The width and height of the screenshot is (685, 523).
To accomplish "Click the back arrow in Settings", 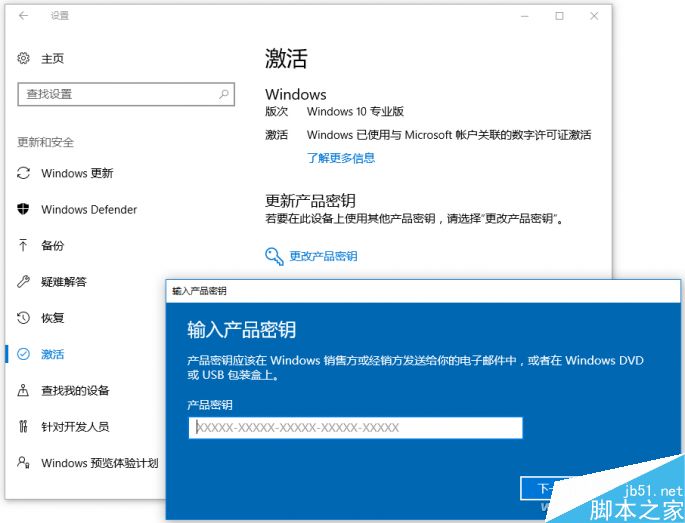I will (x=23, y=16).
